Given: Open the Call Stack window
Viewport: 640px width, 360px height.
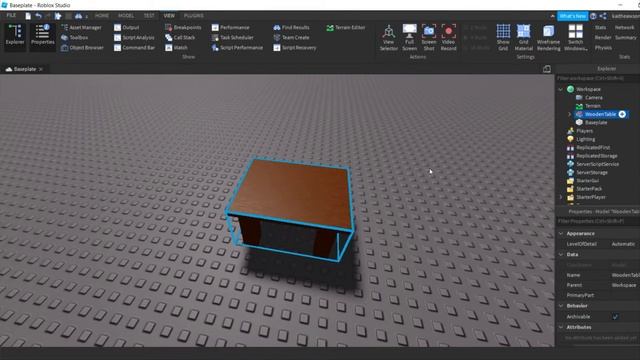Looking at the screenshot, I should pos(180,38).
